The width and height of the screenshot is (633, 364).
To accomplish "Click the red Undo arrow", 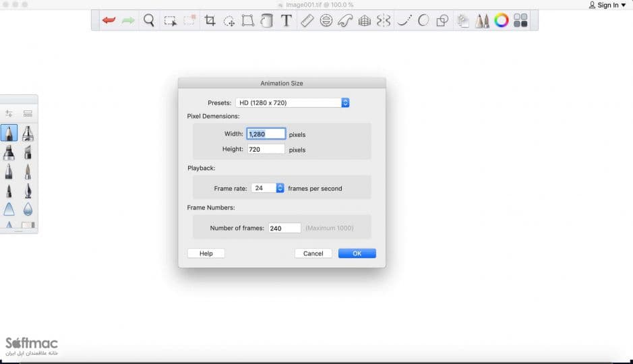I will (109, 20).
